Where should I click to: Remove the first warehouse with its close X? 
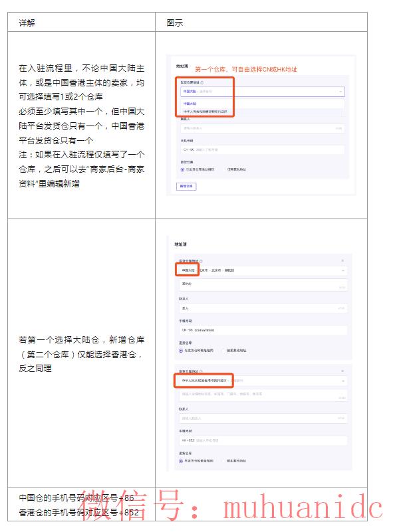[342, 260]
